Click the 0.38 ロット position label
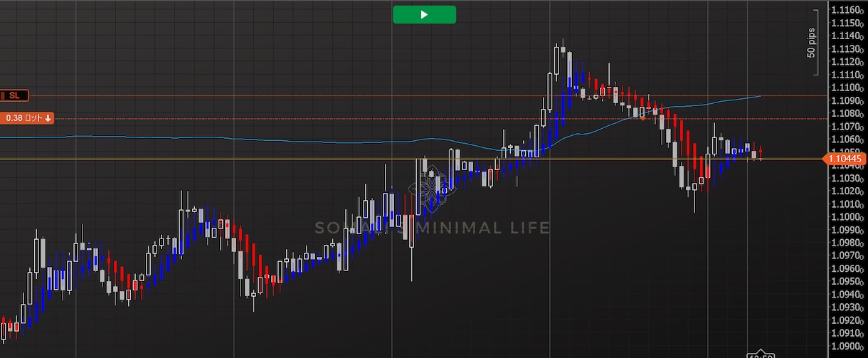868x358 pixels. point(27,118)
